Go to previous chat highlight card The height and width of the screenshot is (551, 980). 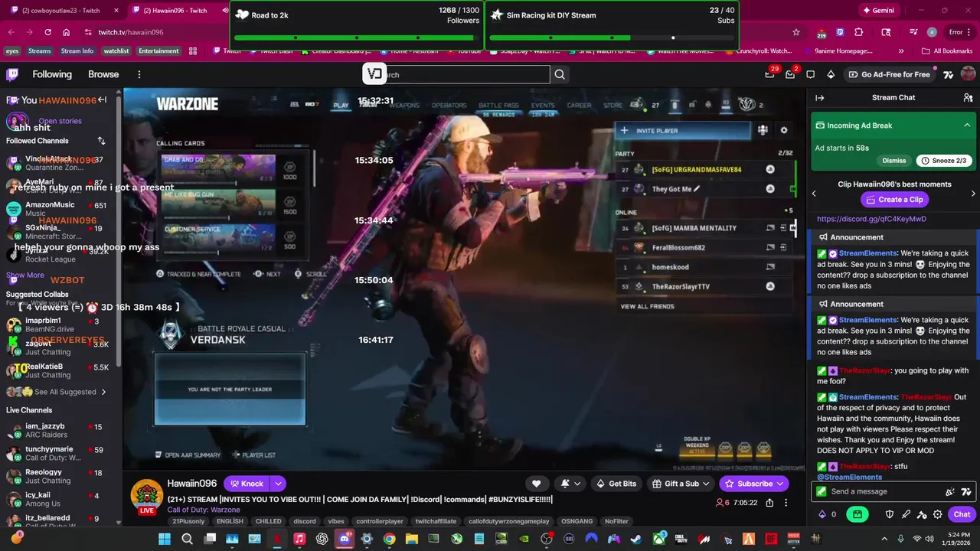click(814, 194)
